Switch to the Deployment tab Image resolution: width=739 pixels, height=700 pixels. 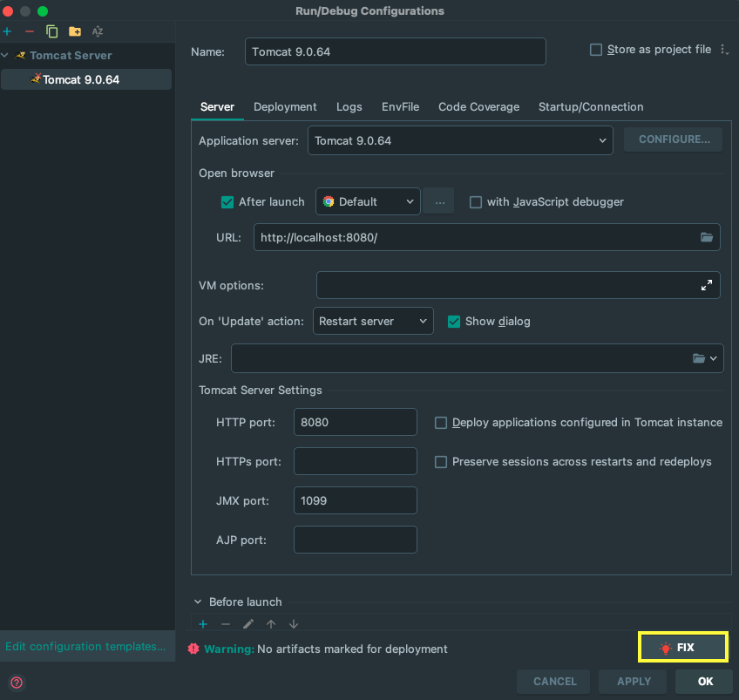[285, 107]
